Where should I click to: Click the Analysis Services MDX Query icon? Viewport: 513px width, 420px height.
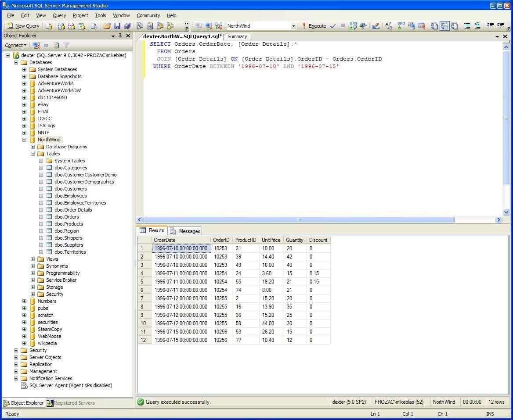point(61,26)
